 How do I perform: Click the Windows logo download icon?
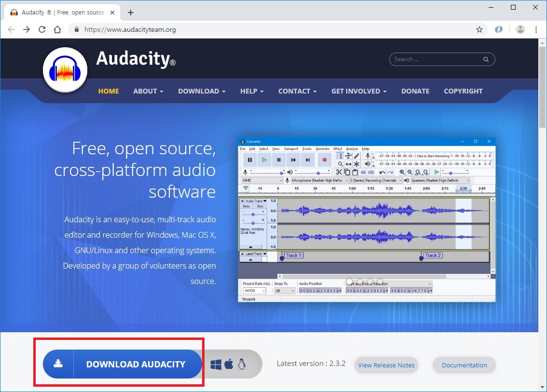[216, 365]
